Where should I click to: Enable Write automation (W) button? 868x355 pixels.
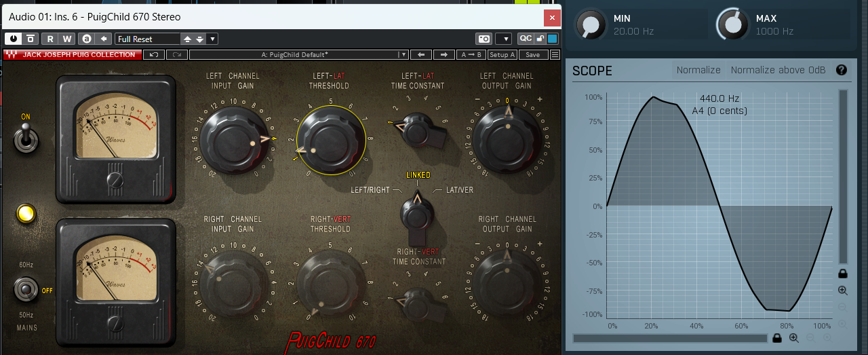[68, 39]
